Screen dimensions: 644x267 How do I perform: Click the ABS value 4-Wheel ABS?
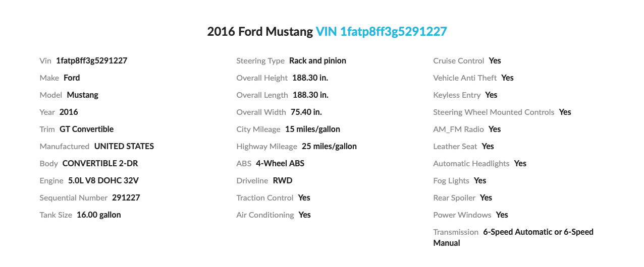280,163
